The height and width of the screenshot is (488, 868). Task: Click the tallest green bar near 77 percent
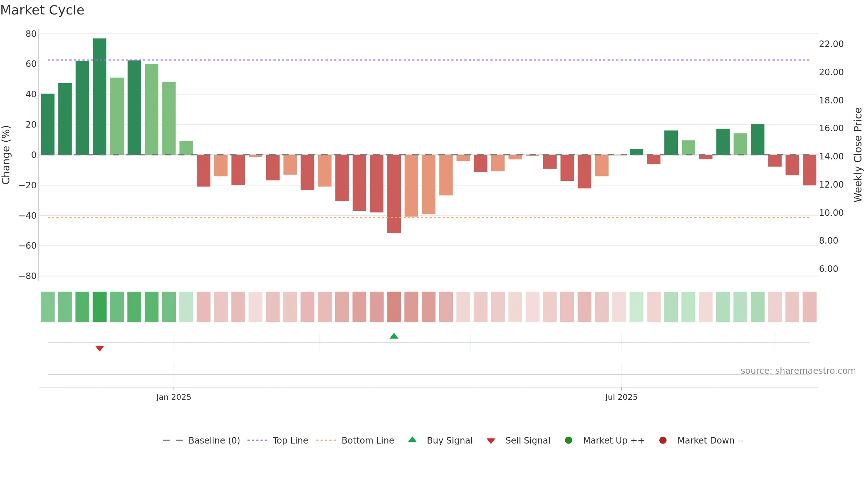(100, 97)
